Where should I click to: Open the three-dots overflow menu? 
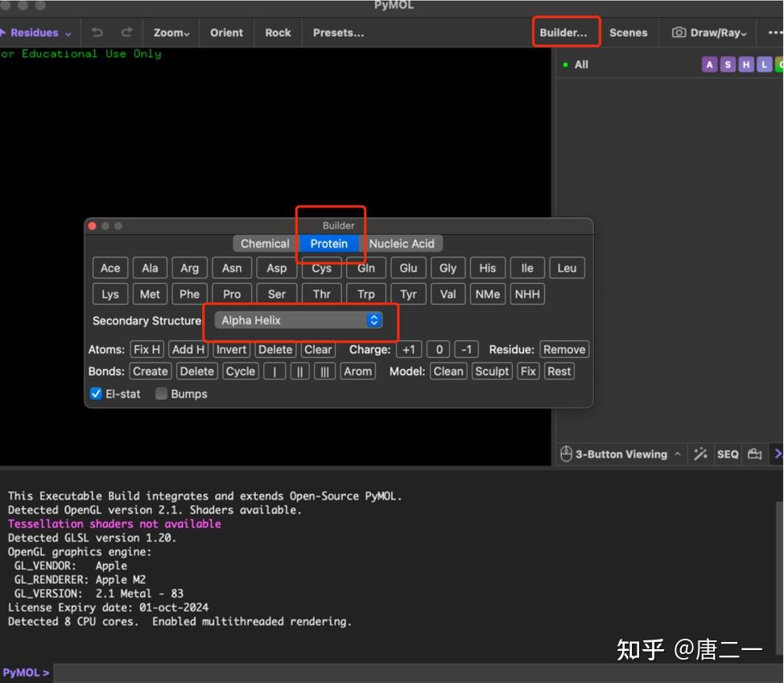click(x=775, y=32)
